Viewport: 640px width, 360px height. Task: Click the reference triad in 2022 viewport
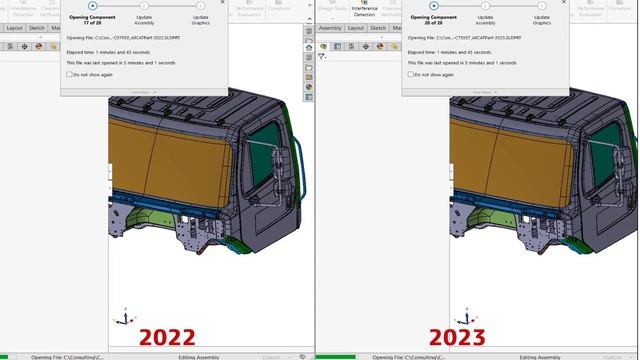pyautogui.click(x=125, y=317)
